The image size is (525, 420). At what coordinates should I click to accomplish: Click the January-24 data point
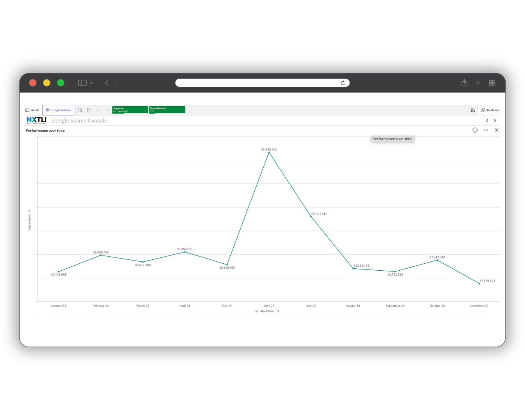click(59, 271)
